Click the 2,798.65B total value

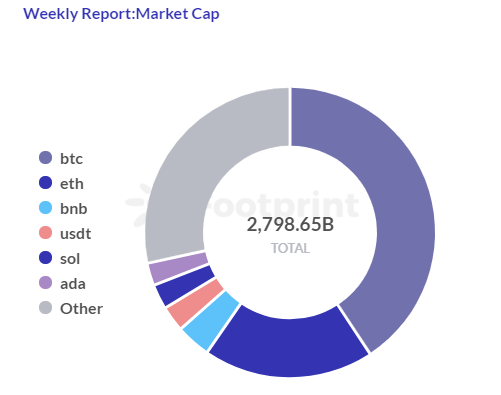(x=290, y=224)
